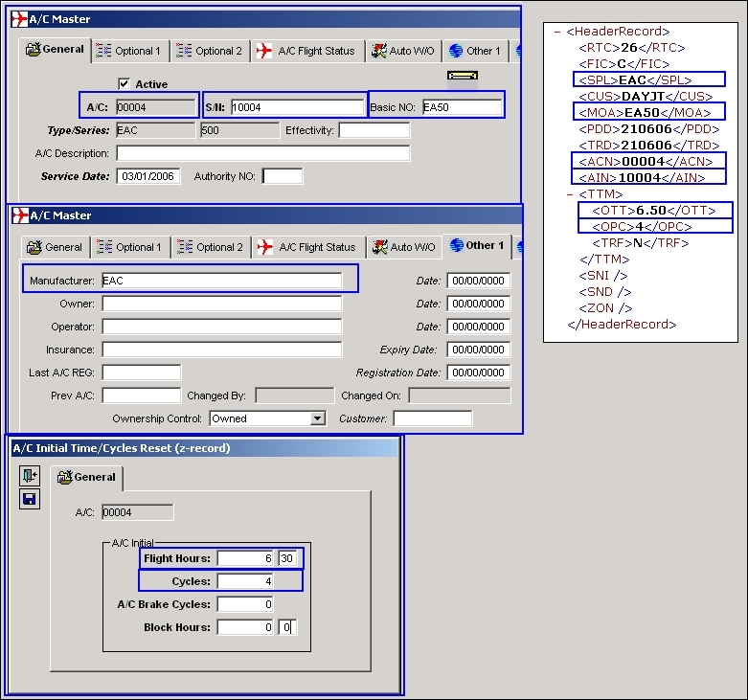Open Optional 2 tab in lower A/C Master window

point(211,247)
